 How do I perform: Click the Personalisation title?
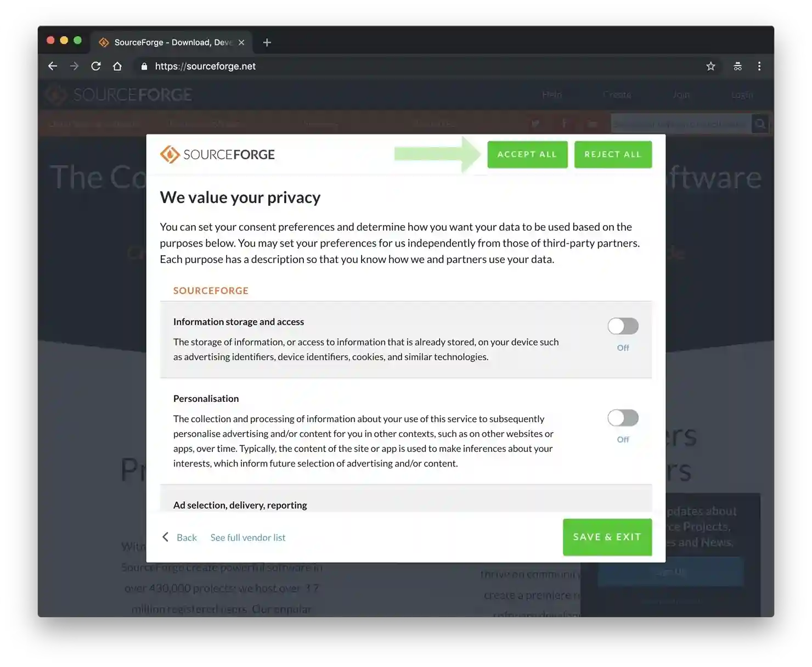[x=206, y=399]
